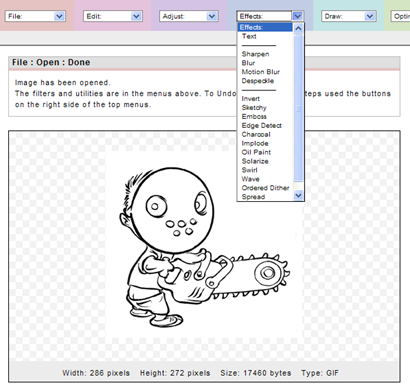Image resolution: width=410 pixels, height=390 pixels.
Task: Open the Adjust dropdown menu
Action: (189, 16)
